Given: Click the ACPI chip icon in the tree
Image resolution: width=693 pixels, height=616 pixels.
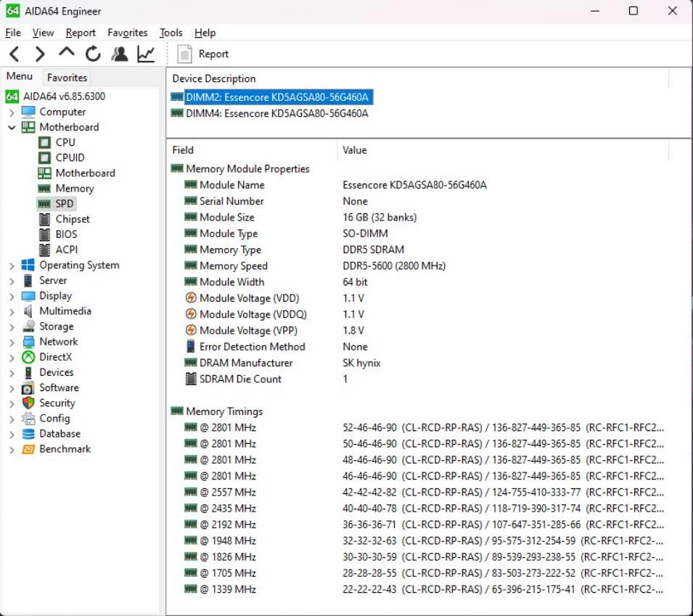Looking at the screenshot, I should 44,250.
